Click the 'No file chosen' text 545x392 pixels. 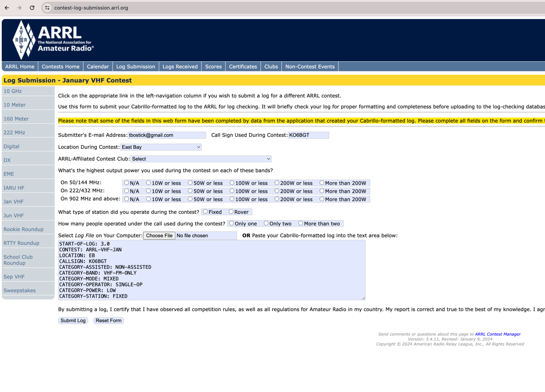tap(192, 236)
